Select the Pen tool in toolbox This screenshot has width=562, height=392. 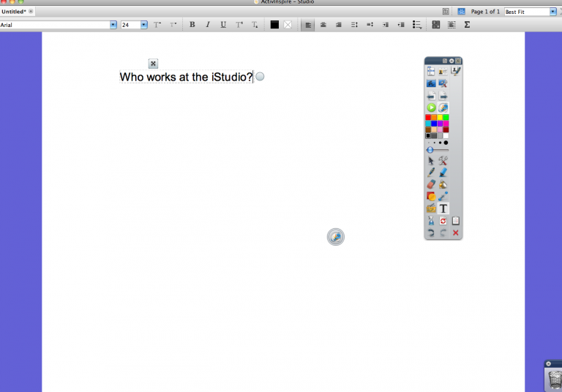tap(431, 173)
